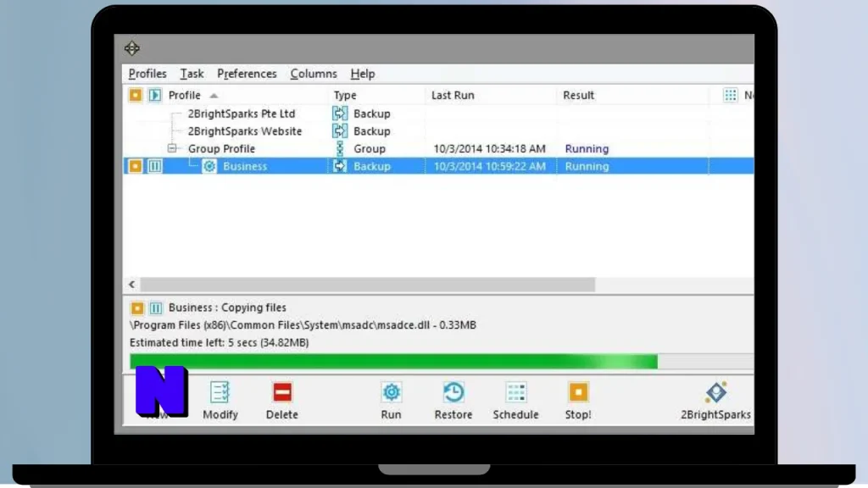Click the horizontal scrollbar thumb
Screen dimensions: 868x488
368,285
